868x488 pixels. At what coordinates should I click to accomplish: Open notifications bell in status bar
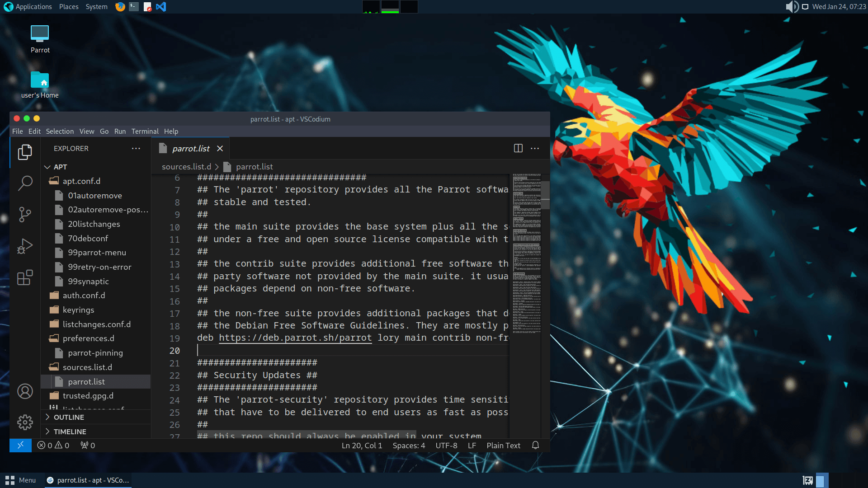(x=535, y=446)
